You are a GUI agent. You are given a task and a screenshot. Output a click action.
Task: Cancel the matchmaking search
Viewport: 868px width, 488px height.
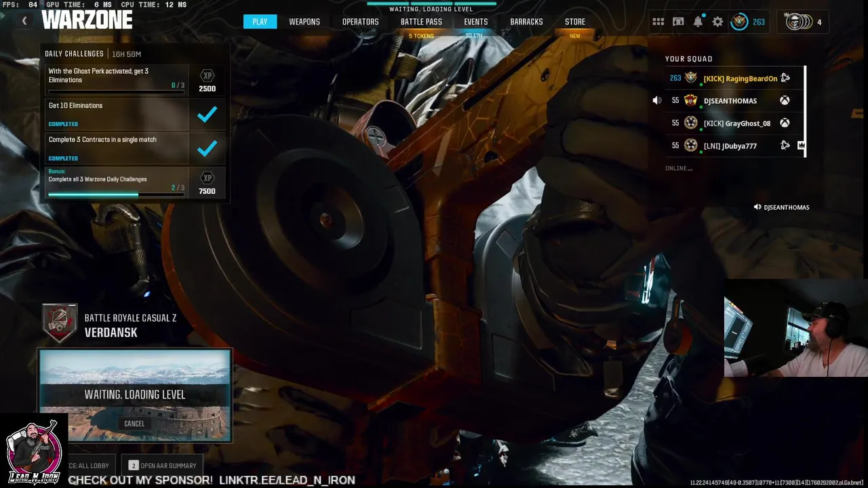(134, 424)
